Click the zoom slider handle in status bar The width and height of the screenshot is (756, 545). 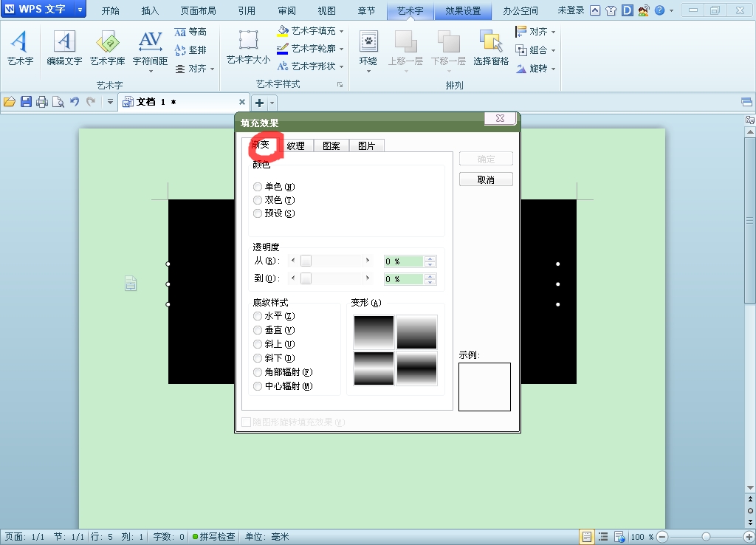tap(706, 537)
